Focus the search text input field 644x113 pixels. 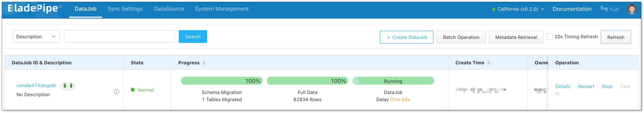pos(119,37)
